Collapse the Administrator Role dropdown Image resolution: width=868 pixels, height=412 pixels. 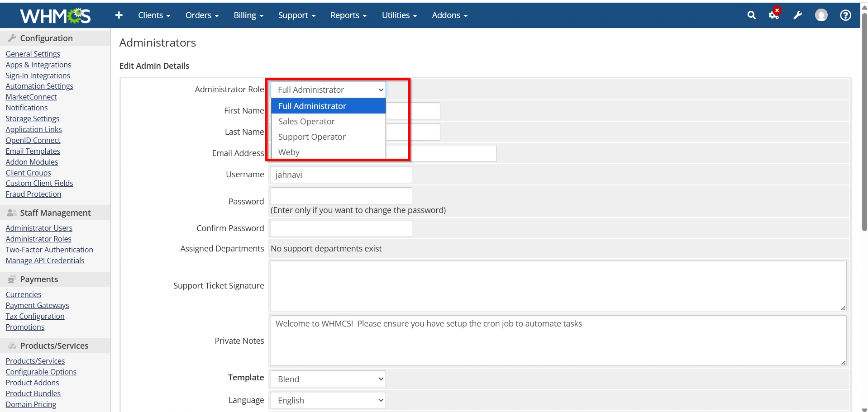[328, 90]
